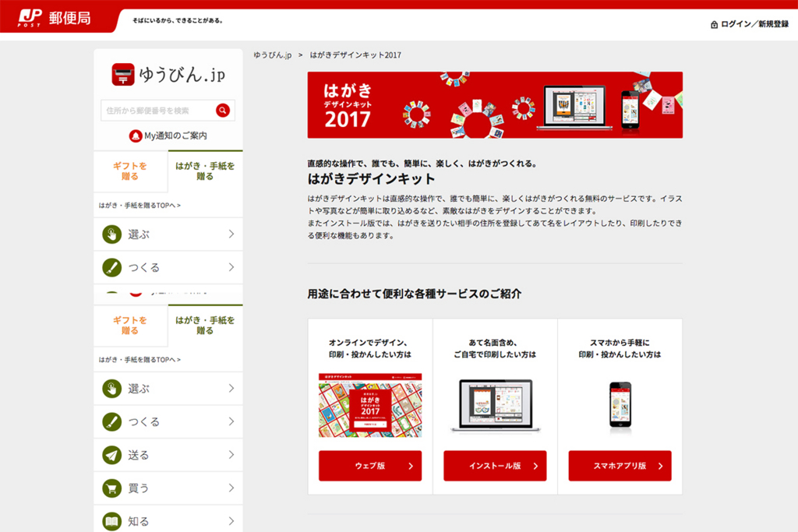Expand the 知る row chevron
The image size is (798, 532).
tap(231, 521)
